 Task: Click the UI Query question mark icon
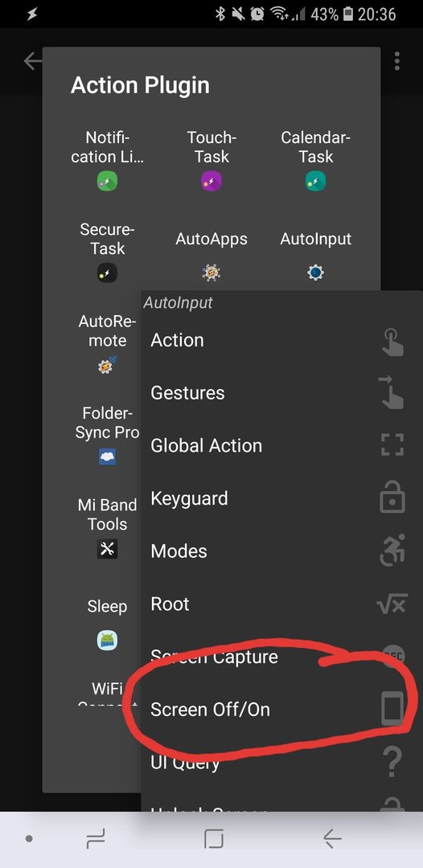pyautogui.click(x=392, y=762)
